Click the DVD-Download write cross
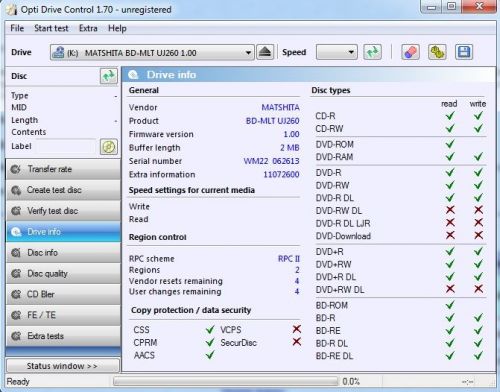 click(479, 235)
